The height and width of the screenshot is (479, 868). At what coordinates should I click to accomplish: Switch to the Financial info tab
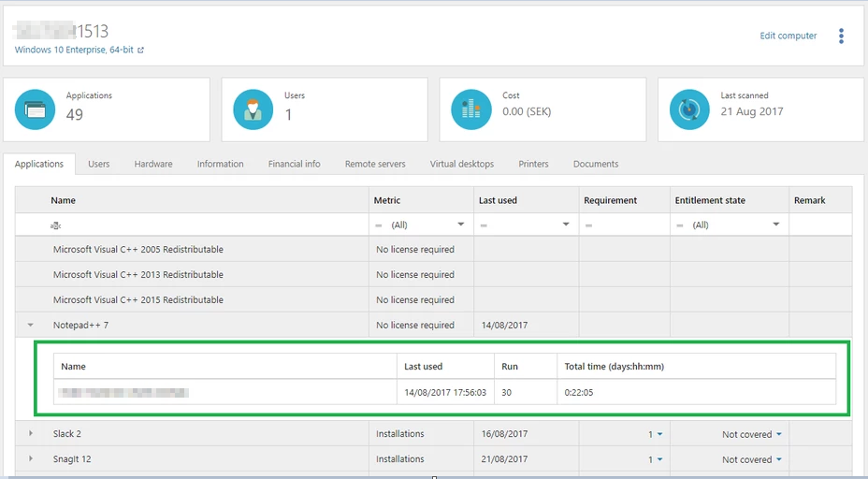pos(294,164)
